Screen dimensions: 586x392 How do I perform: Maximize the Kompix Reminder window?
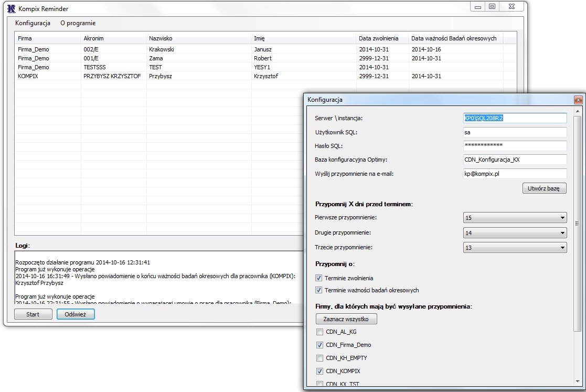[x=492, y=7]
